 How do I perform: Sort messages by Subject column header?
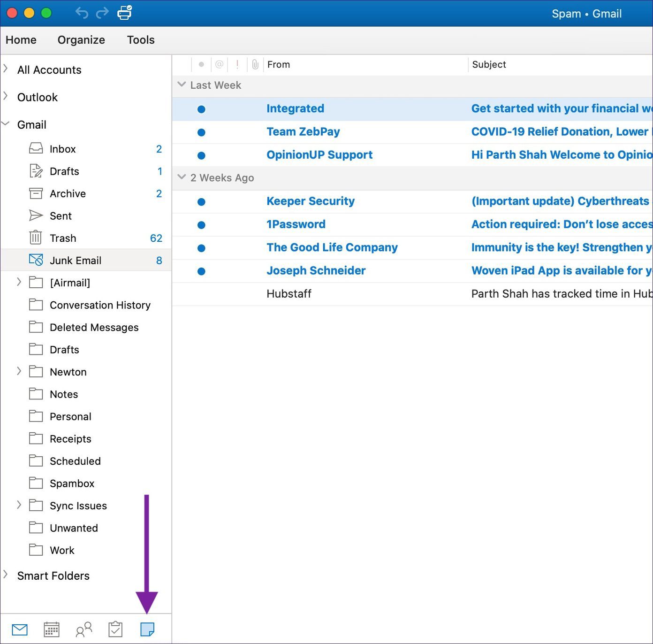pos(489,64)
